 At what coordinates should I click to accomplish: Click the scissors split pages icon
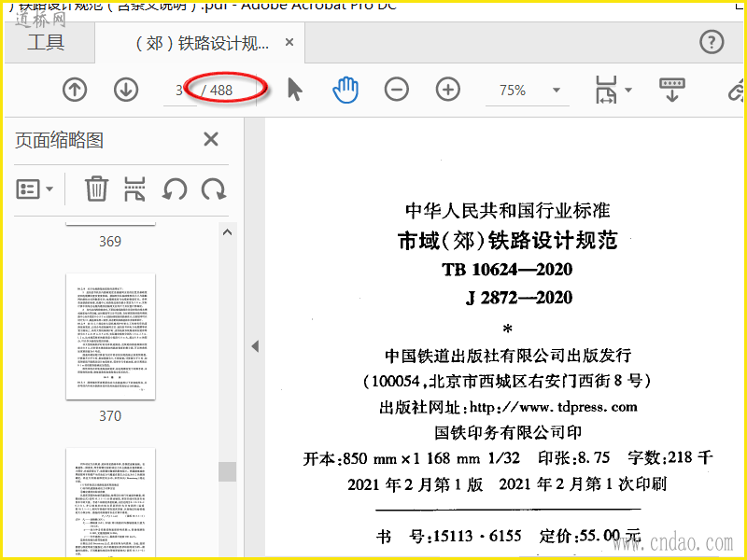(134, 189)
